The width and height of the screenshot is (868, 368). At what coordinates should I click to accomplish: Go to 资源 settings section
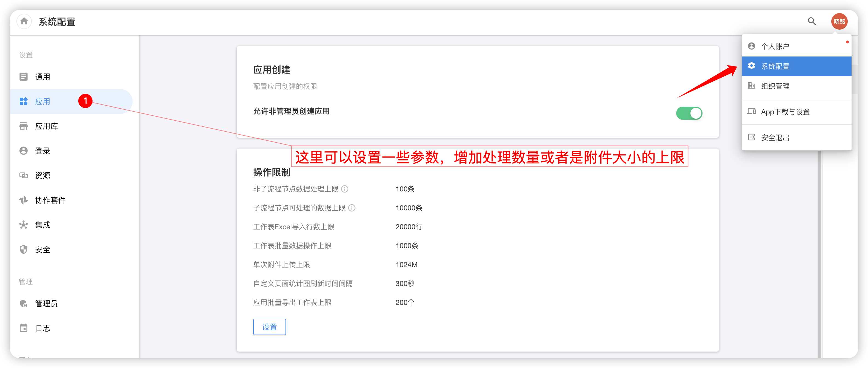point(42,175)
